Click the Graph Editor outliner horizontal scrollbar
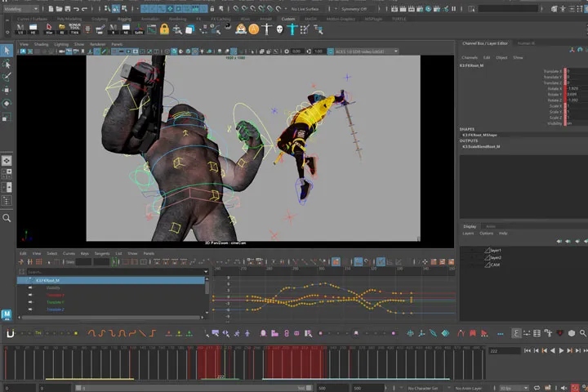The height and width of the screenshot is (392, 588). point(111,318)
